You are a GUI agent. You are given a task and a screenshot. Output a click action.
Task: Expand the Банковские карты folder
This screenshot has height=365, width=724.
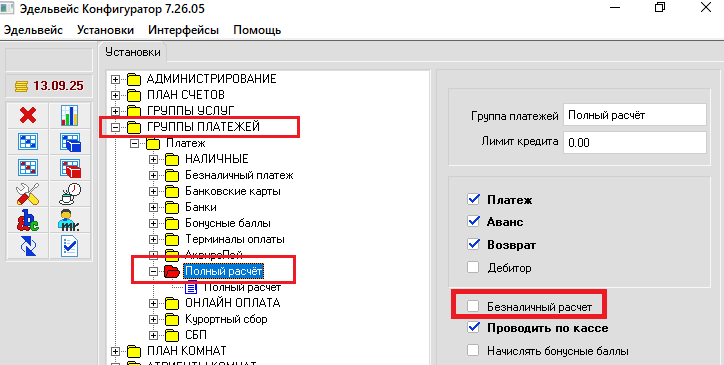(153, 191)
